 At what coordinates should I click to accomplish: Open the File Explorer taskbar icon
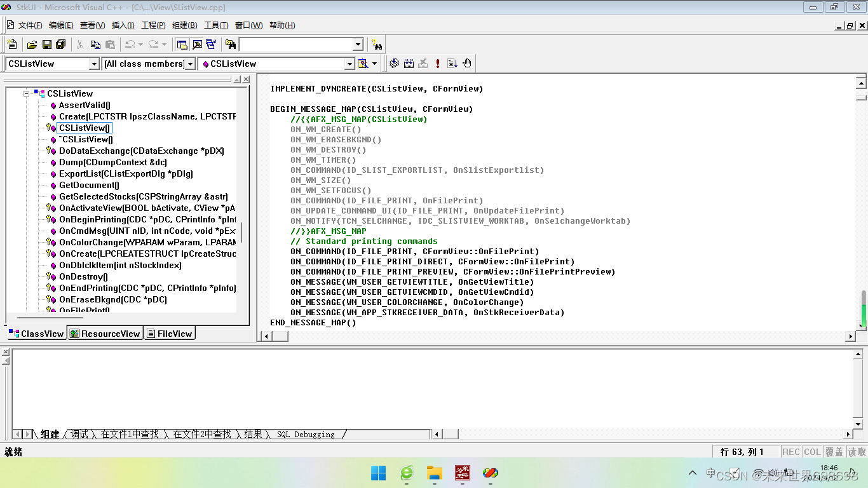pyautogui.click(x=434, y=473)
